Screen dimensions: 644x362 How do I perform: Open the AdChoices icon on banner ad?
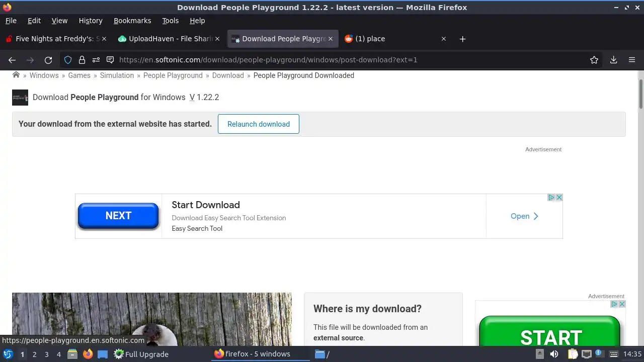pyautogui.click(x=551, y=198)
